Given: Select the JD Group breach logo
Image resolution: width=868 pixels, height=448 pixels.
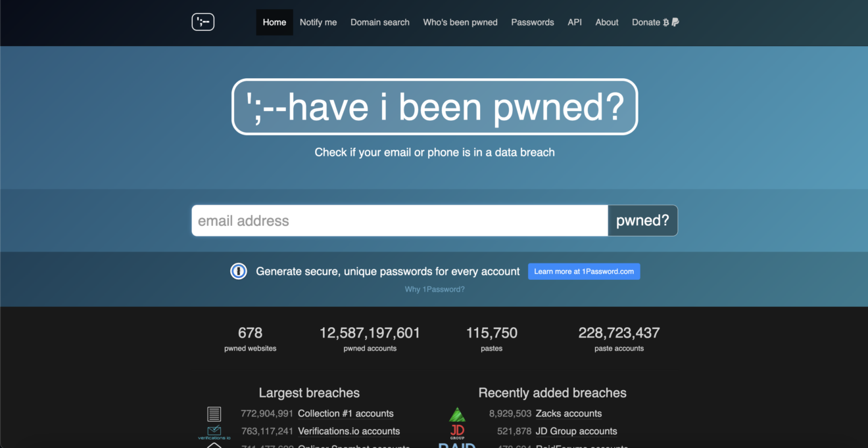Looking at the screenshot, I should point(458,431).
